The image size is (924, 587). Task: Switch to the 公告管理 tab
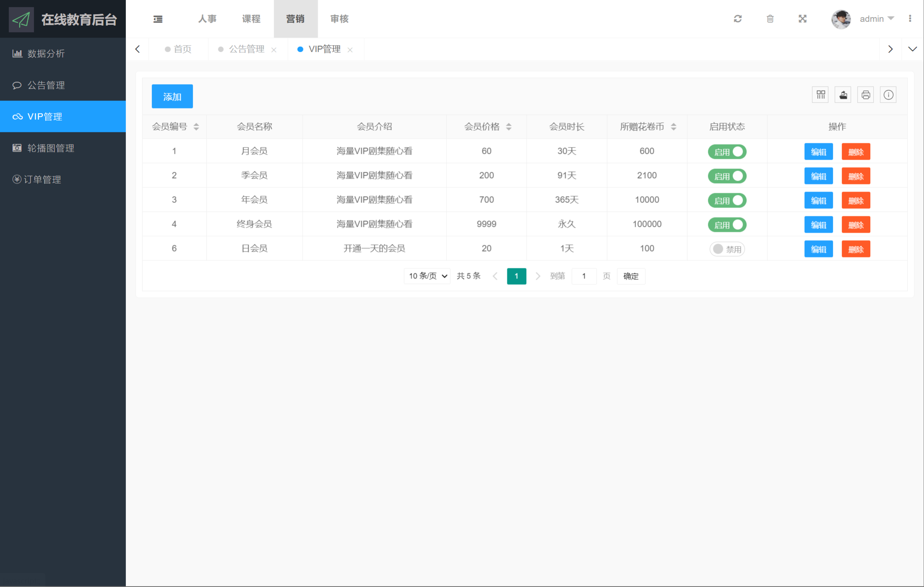pos(246,49)
